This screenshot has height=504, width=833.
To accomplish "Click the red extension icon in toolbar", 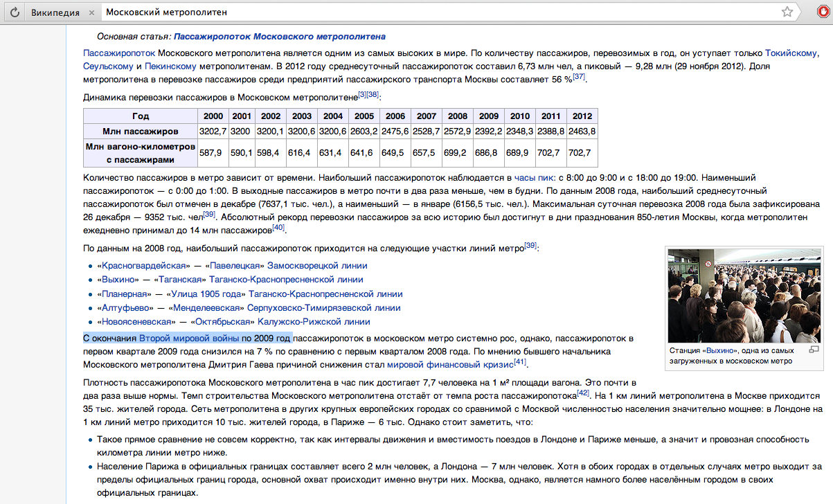I will coord(822,12).
